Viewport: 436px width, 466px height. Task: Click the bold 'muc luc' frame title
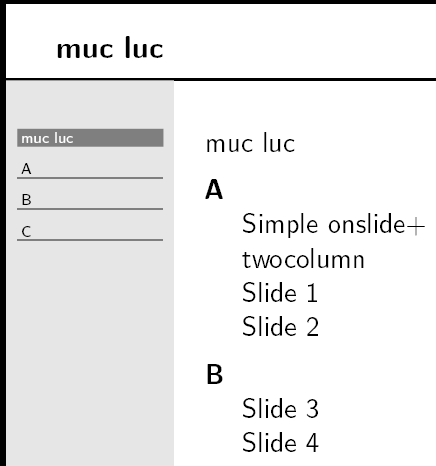point(110,49)
